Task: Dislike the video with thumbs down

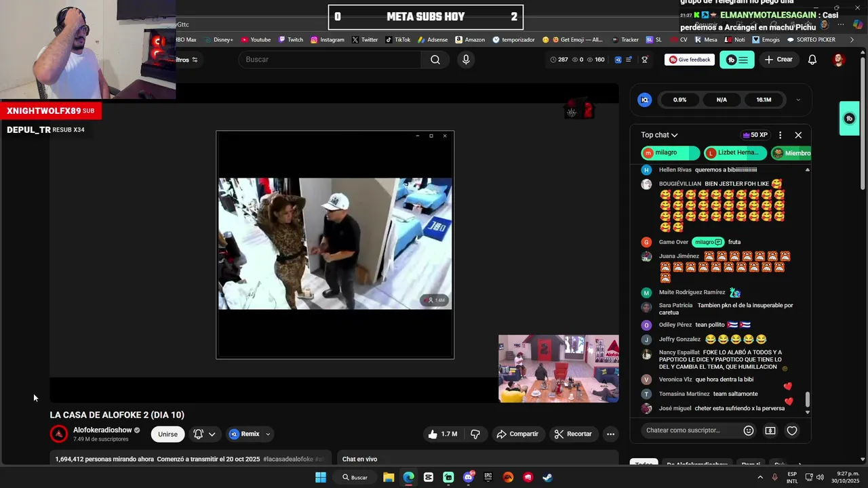Action: pos(475,434)
